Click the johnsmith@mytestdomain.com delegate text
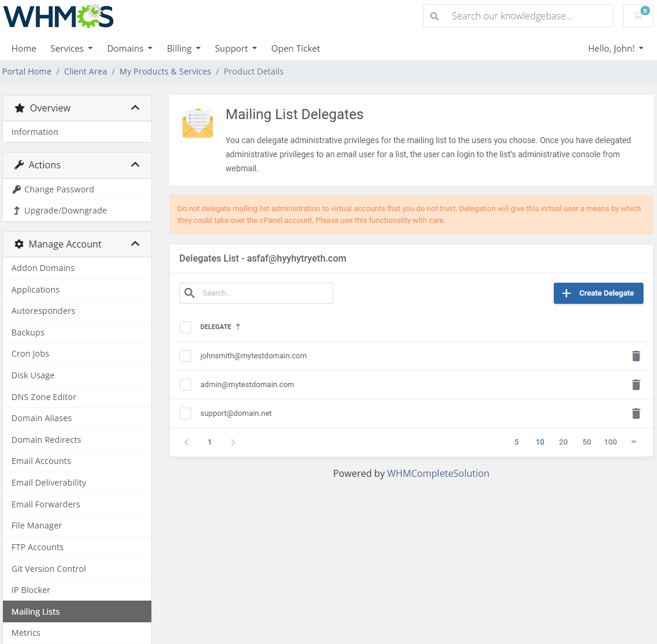 (253, 356)
